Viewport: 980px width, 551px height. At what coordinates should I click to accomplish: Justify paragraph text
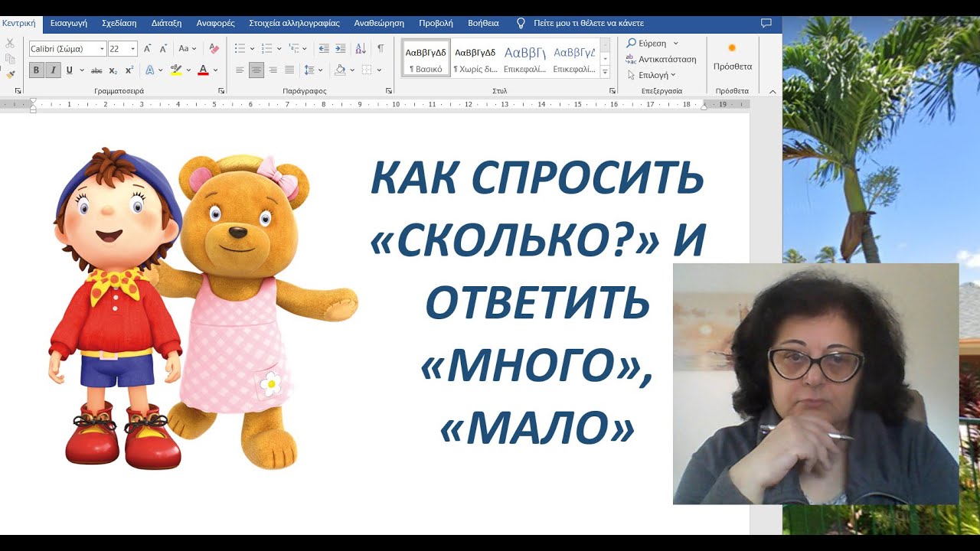click(289, 70)
